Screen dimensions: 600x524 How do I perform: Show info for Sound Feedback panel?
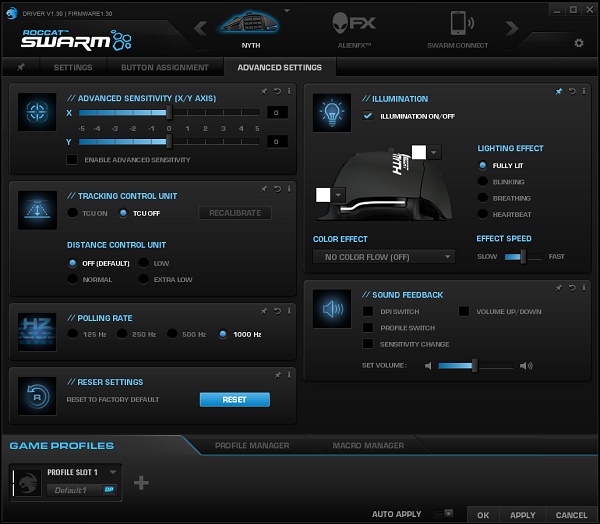point(584,287)
